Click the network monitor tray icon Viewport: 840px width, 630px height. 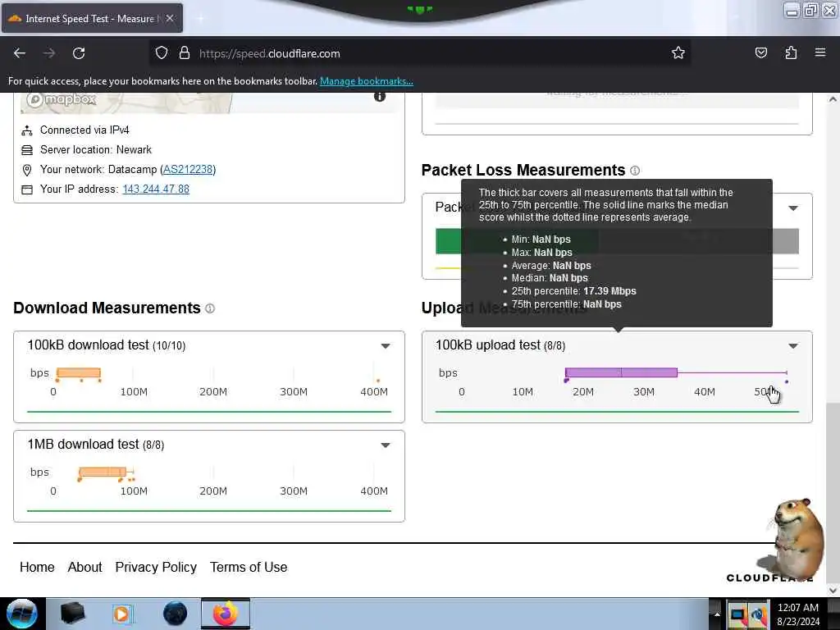737,614
